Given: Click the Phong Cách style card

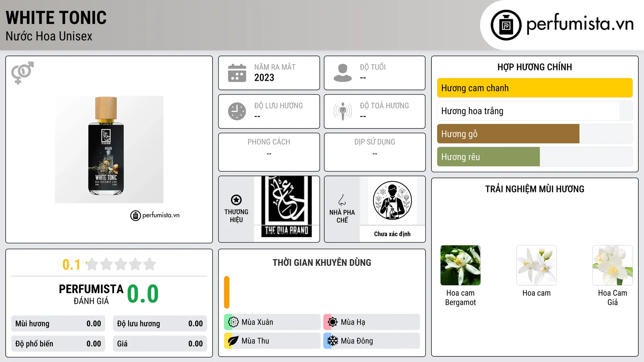Looking at the screenshot, I should (269, 152).
